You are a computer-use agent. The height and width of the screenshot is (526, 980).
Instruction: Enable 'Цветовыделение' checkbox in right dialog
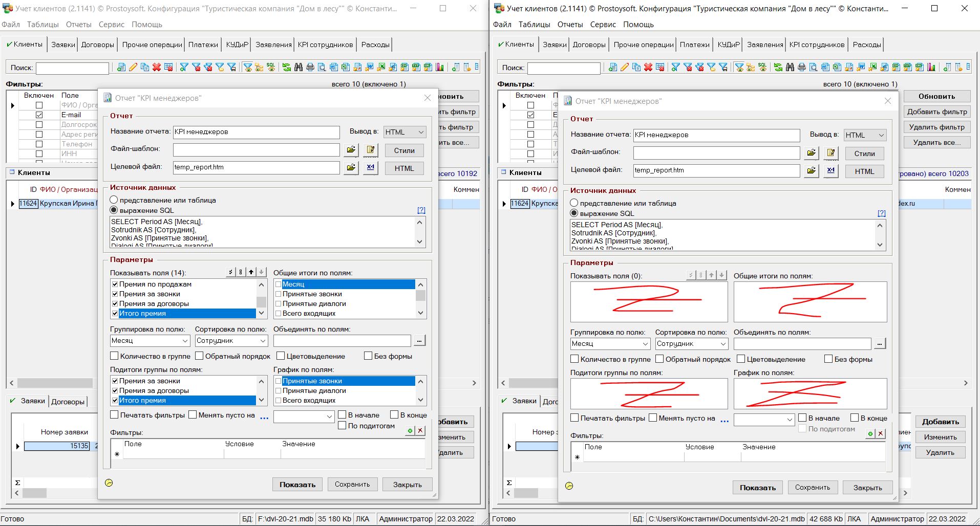(741, 359)
